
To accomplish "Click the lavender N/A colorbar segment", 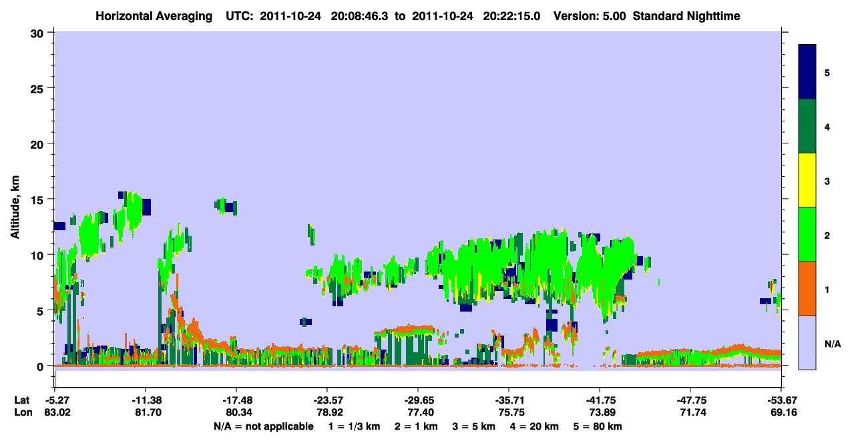I will [x=807, y=342].
